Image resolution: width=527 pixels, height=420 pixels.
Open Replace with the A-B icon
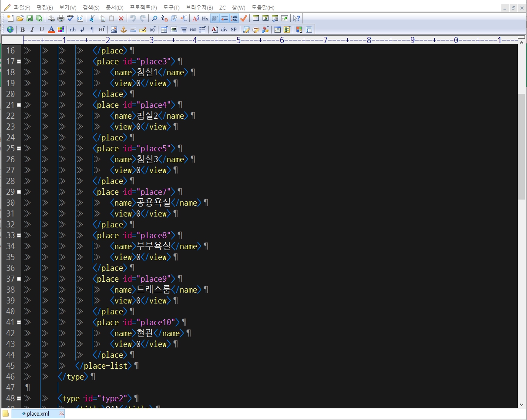pyautogui.click(x=164, y=18)
